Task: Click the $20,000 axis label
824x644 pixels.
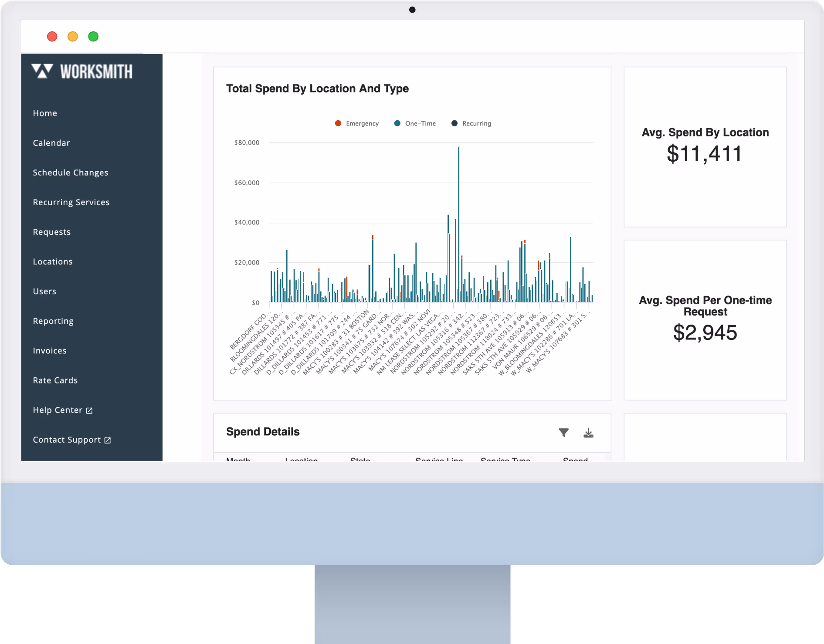Action: tap(247, 262)
